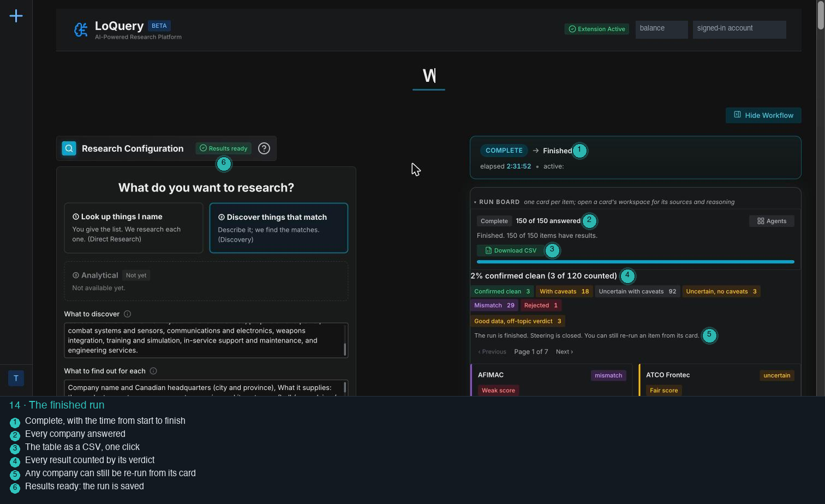Click the elapsed time 2:31:52
Screen dimensions: 825x504
[x=518, y=166]
